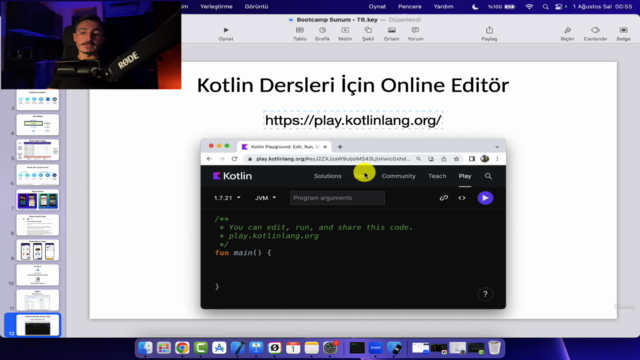Select the Kotlin Playground screenshot image on the slide
This screenshot has height=360, width=640.
tap(353, 224)
